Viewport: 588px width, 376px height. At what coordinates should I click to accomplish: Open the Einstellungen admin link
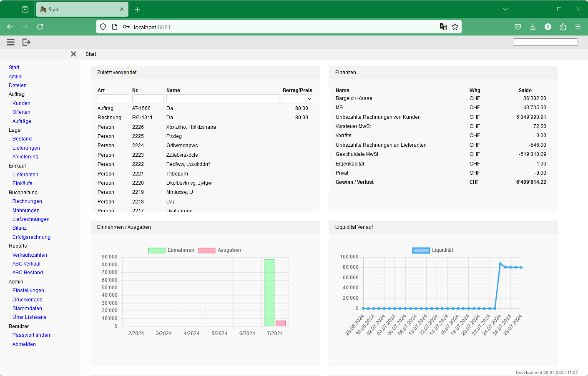[28, 291]
